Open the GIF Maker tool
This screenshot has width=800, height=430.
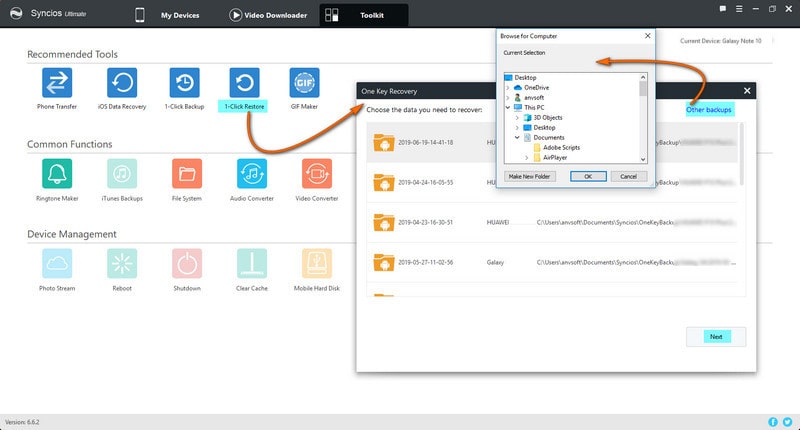(304, 83)
